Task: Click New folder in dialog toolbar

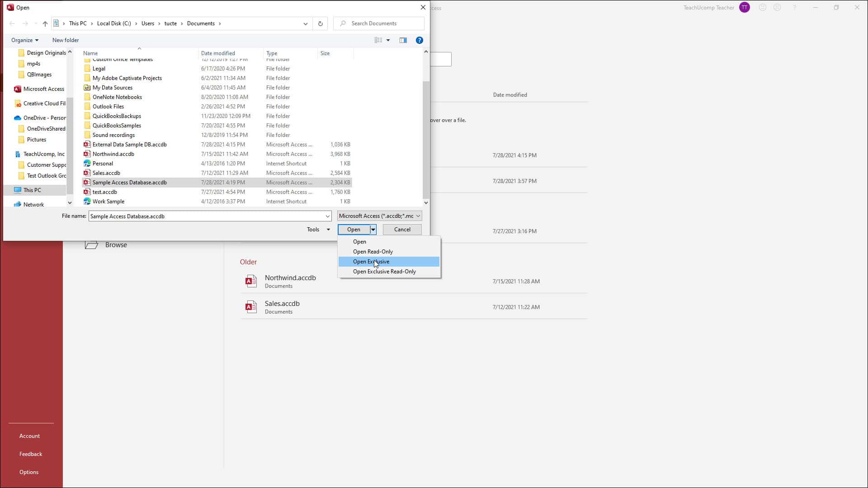Action: click(66, 40)
